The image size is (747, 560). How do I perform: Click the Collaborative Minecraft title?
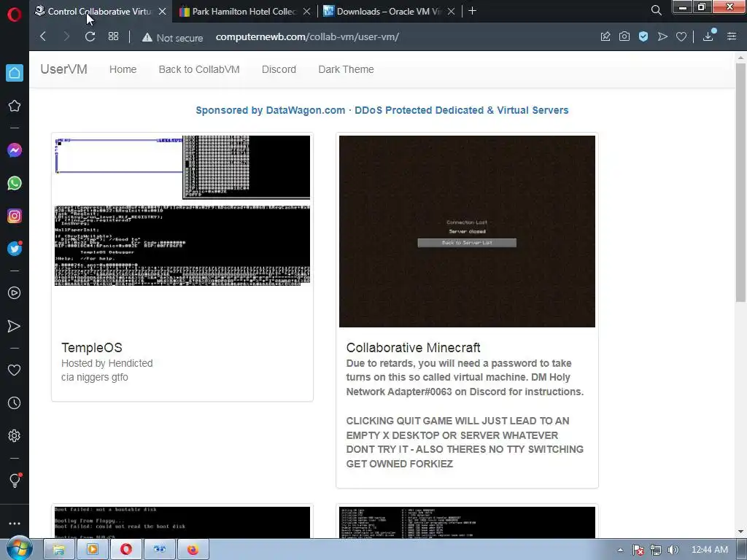pyautogui.click(x=413, y=348)
